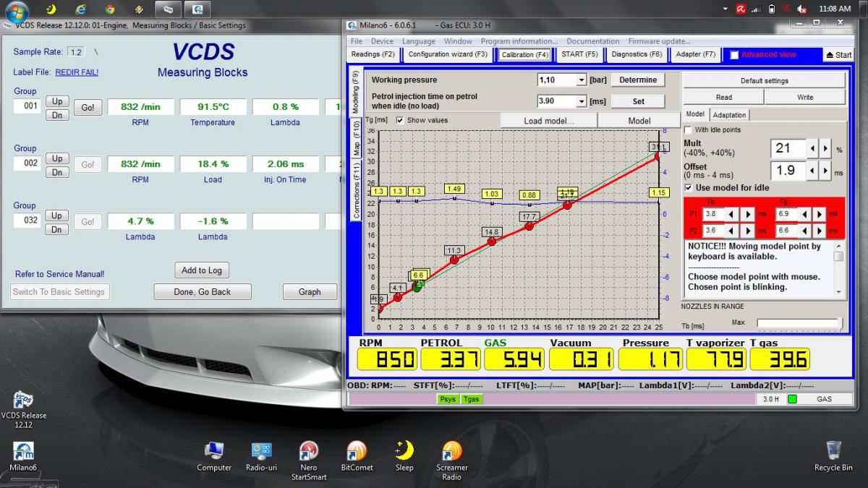This screenshot has width=868, height=488.
Task: Open the Map (F10) side tab
Action: [356, 139]
